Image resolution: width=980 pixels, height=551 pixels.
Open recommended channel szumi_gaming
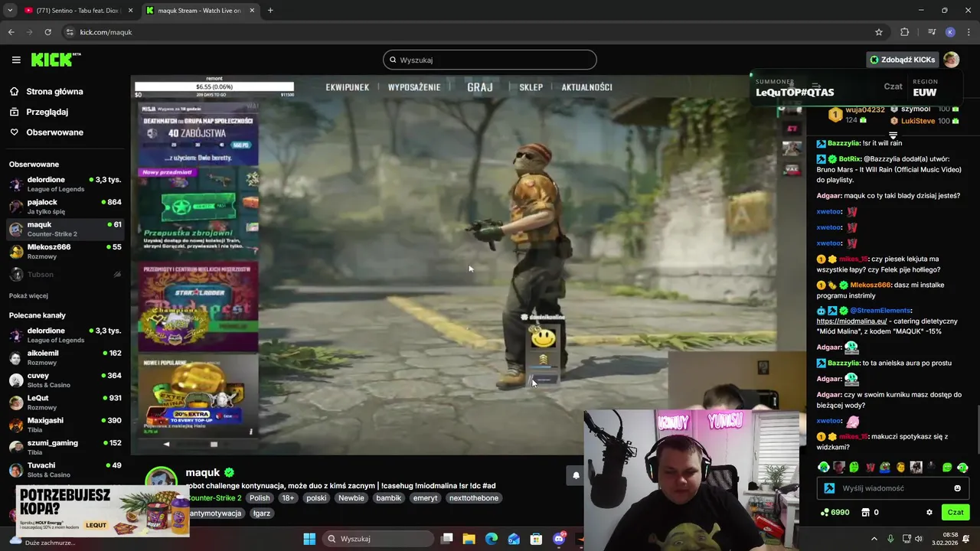pos(65,447)
